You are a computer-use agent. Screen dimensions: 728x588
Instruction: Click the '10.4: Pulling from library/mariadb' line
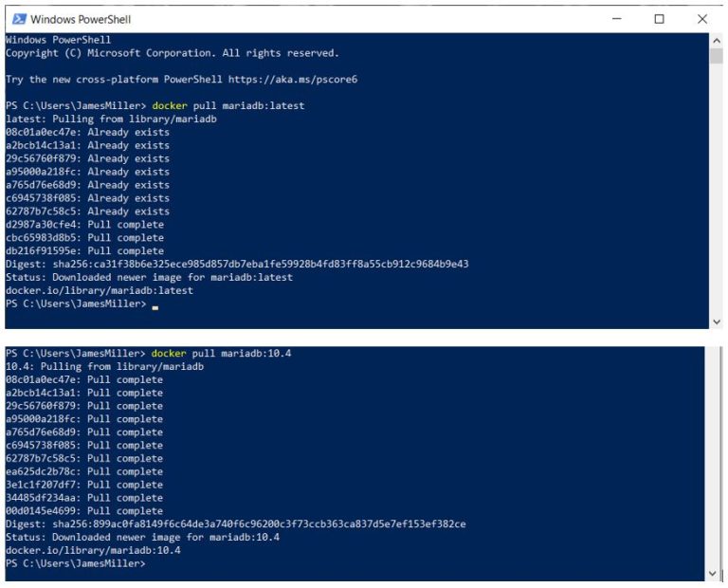pyautogui.click(x=104, y=366)
